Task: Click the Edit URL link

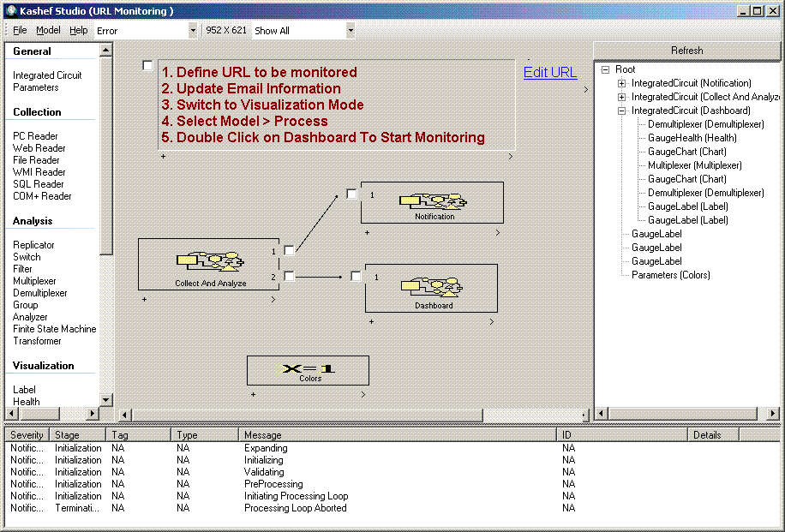Action: 550,73
